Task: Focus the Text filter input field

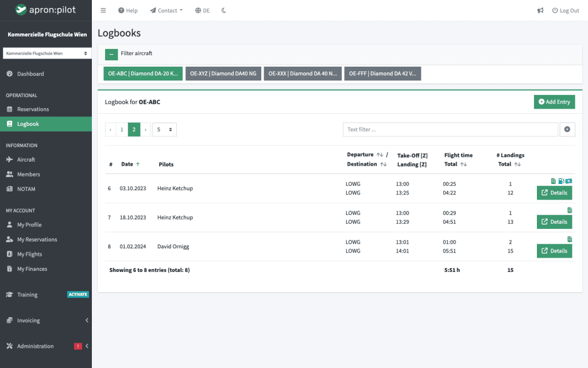Action: [x=450, y=129]
